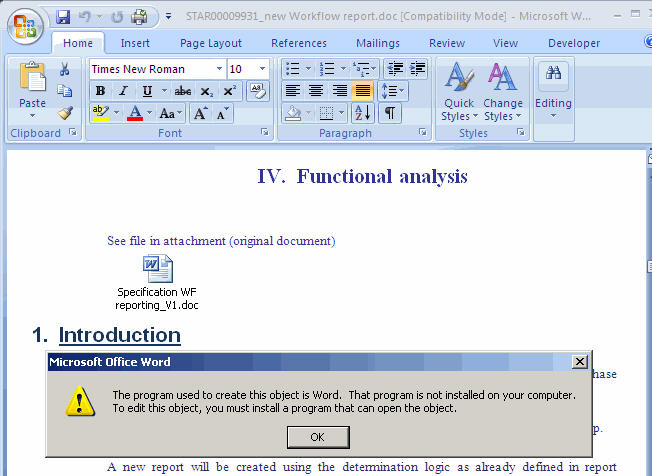Switch to the Home tab
This screenshot has width=652, height=476.
tap(78, 43)
